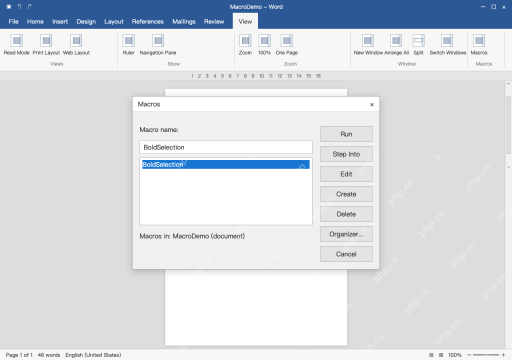The image size is (512, 360).
Task: Open Macros from the ribbon
Action: [479, 45]
